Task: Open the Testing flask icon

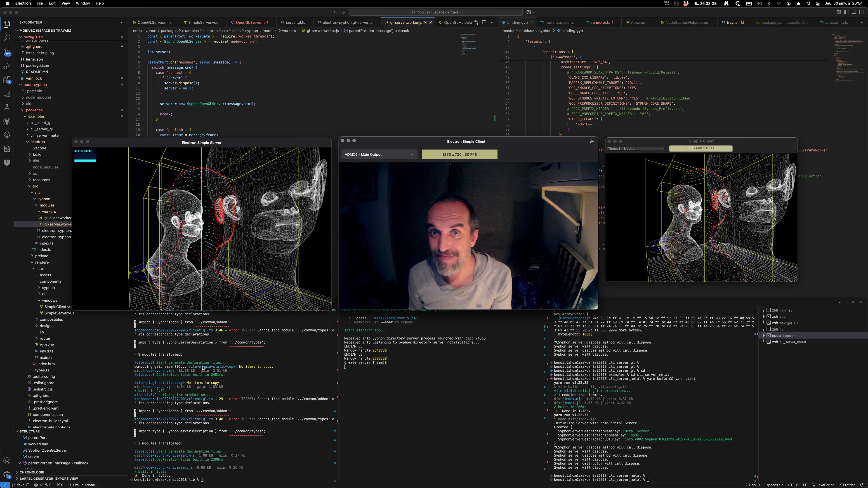Action: click(x=7, y=108)
